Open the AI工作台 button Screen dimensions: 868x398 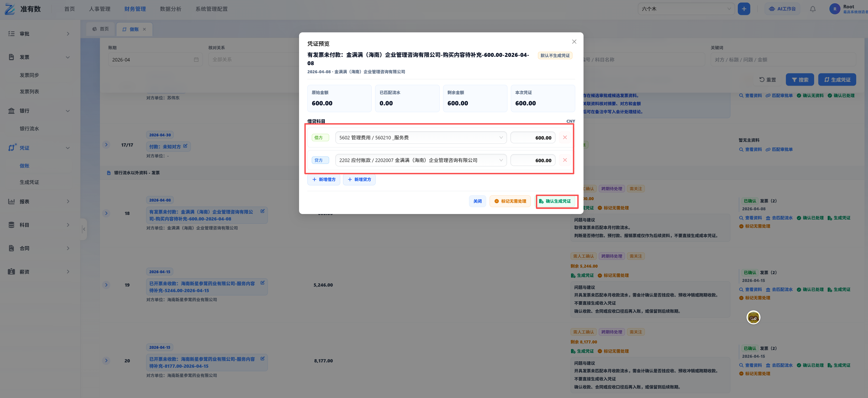tap(782, 9)
